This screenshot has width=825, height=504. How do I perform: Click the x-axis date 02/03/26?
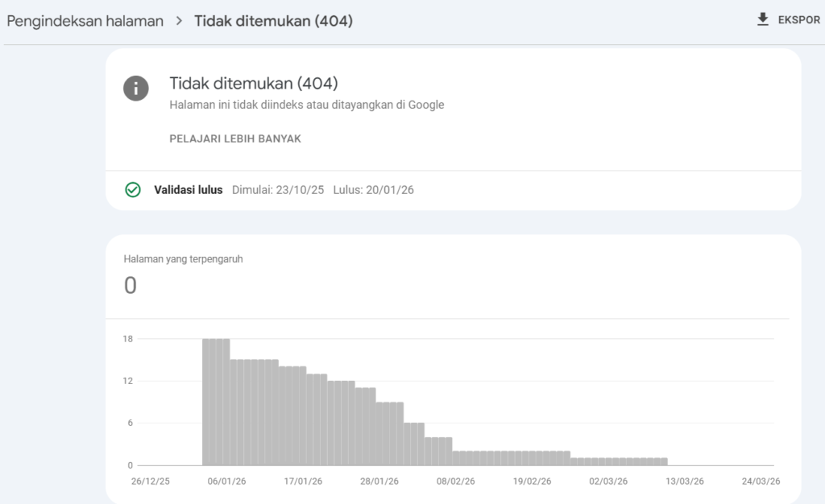[x=608, y=481]
